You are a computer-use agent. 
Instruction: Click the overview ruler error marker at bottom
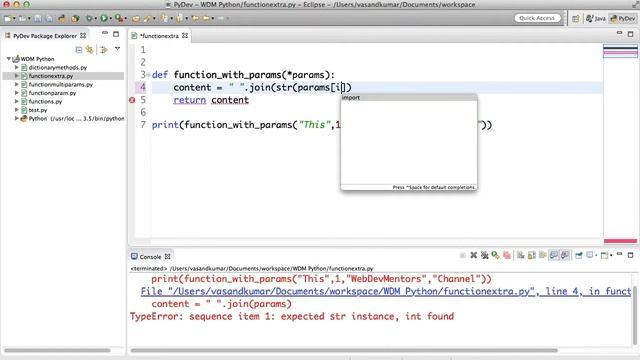pyautogui.click(x=620, y=241)
